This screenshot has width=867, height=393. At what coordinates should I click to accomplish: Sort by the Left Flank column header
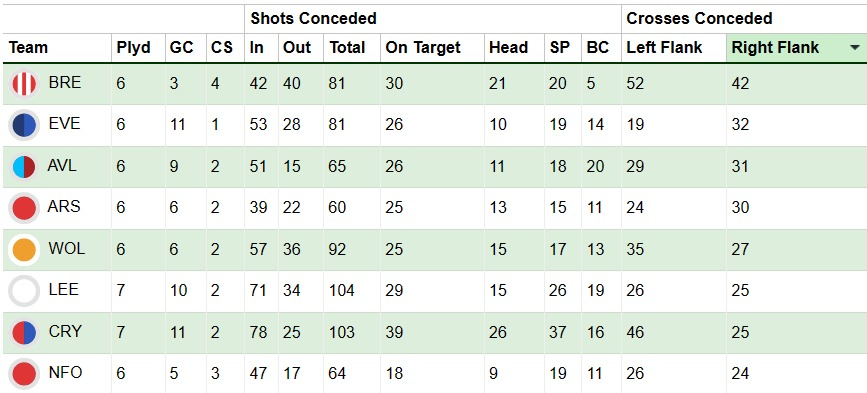coord(664,48)
